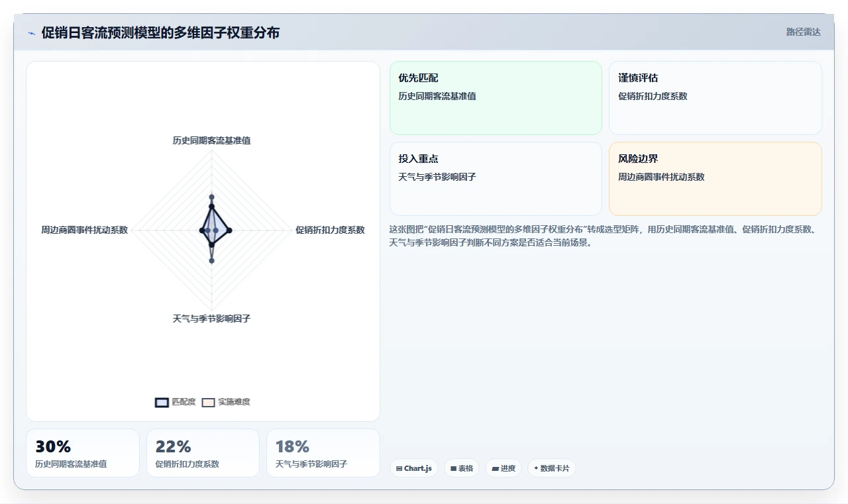Open the 谨慎评估 matrix card
Screen dimensions: 848x504
(x=715, y=98)
